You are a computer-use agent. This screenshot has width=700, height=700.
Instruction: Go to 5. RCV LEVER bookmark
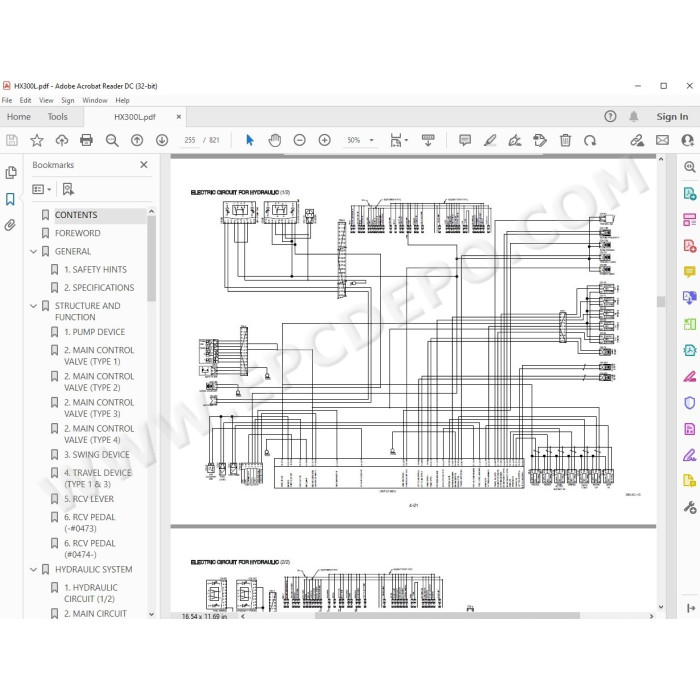tap(89, 499)
